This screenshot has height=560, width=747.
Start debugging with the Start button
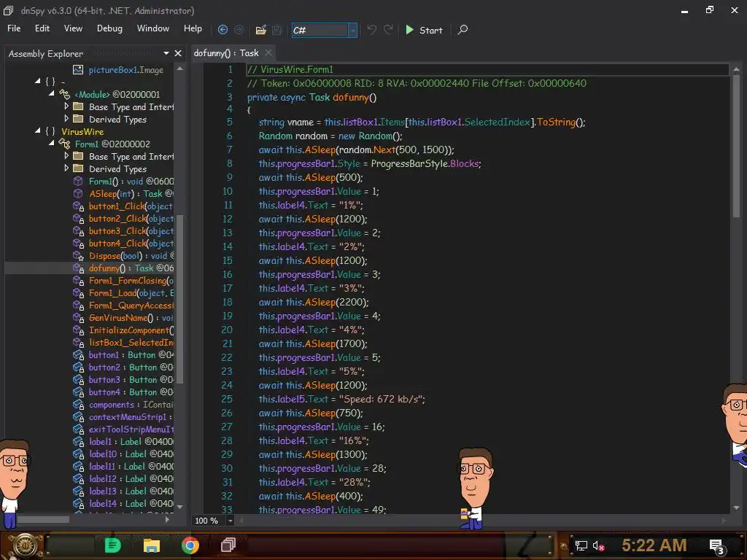[424, 30]
